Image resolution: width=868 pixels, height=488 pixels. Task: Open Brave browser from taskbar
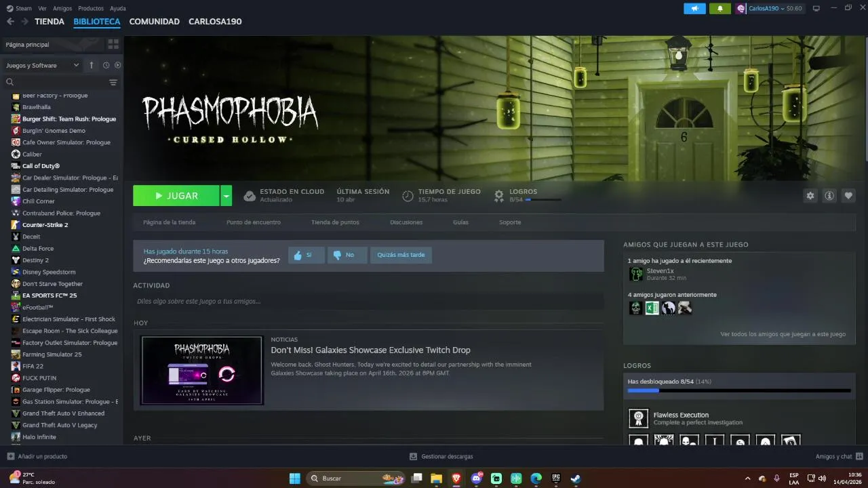point(456,478)
